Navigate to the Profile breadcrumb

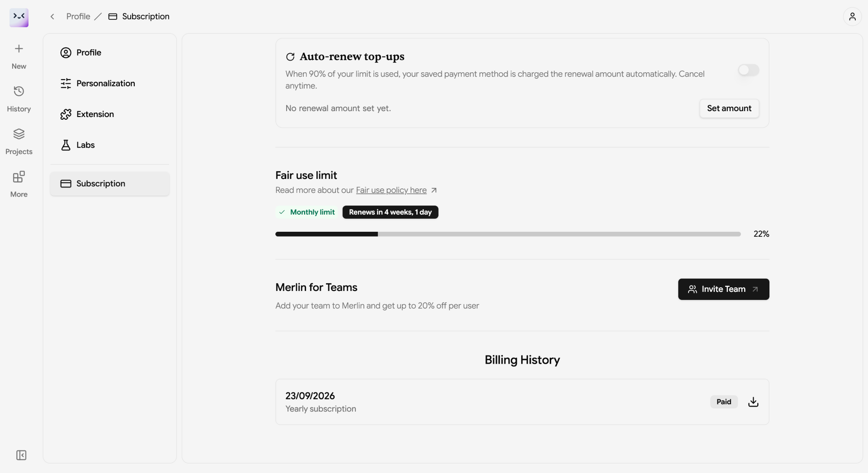coord(78,17)
